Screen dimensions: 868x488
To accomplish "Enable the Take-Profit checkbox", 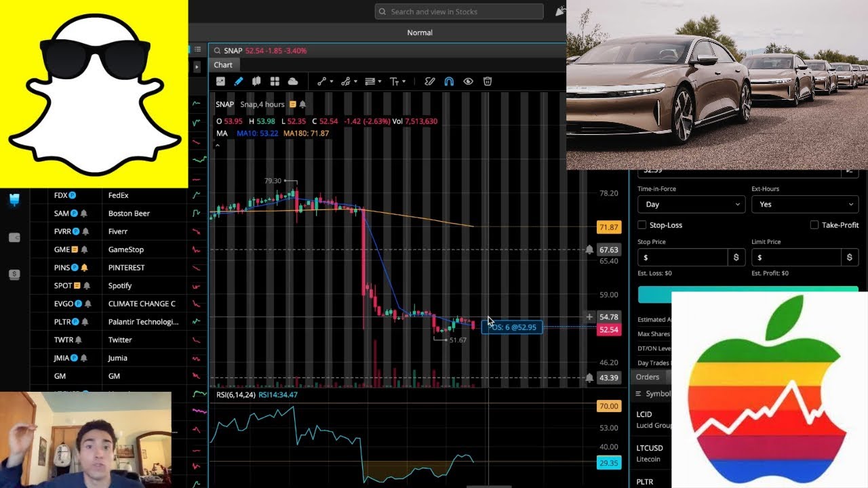I will (814, 225).
